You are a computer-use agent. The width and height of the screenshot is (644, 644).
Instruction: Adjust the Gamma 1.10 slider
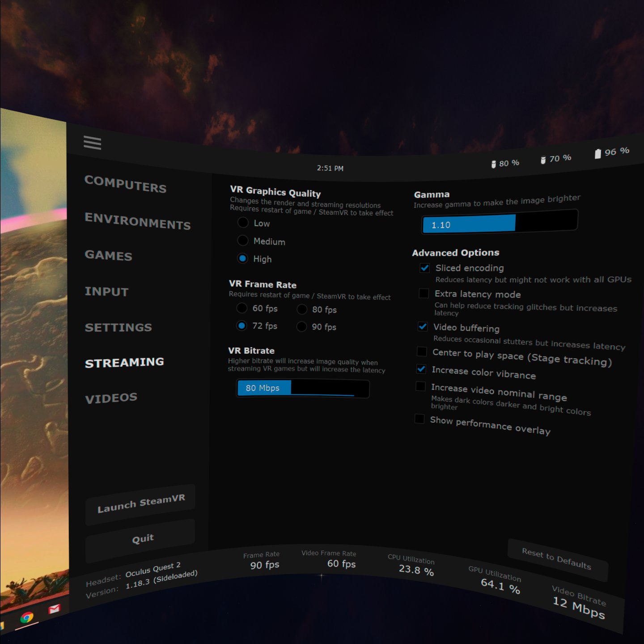[x=500, y=221]
